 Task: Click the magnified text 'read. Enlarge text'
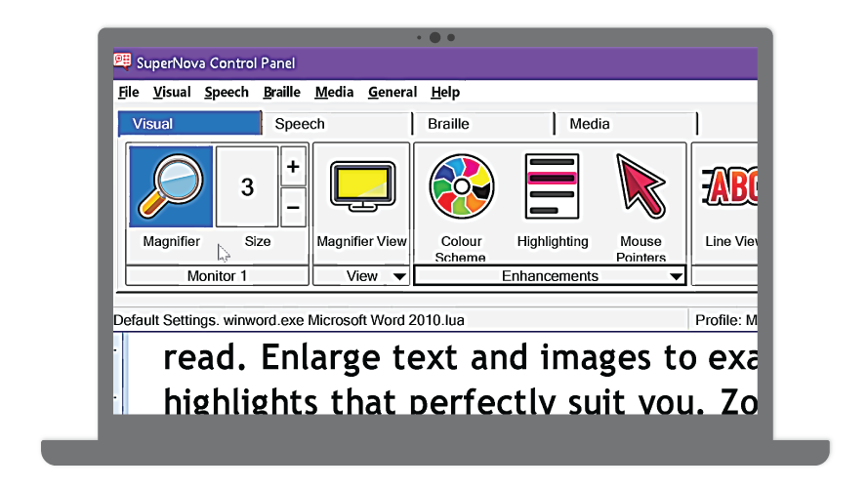[310, 358]
